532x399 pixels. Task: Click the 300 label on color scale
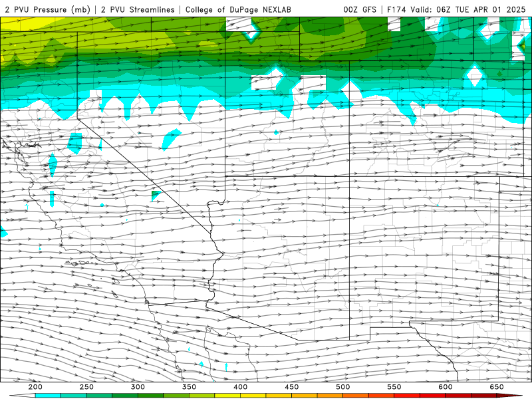click(x=138, y=387)
